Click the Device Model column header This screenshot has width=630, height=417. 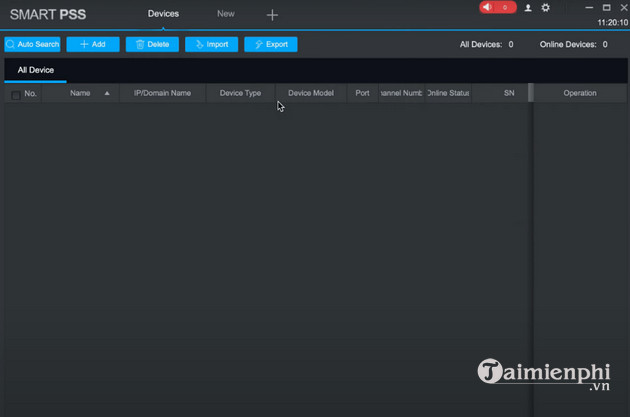310,93
